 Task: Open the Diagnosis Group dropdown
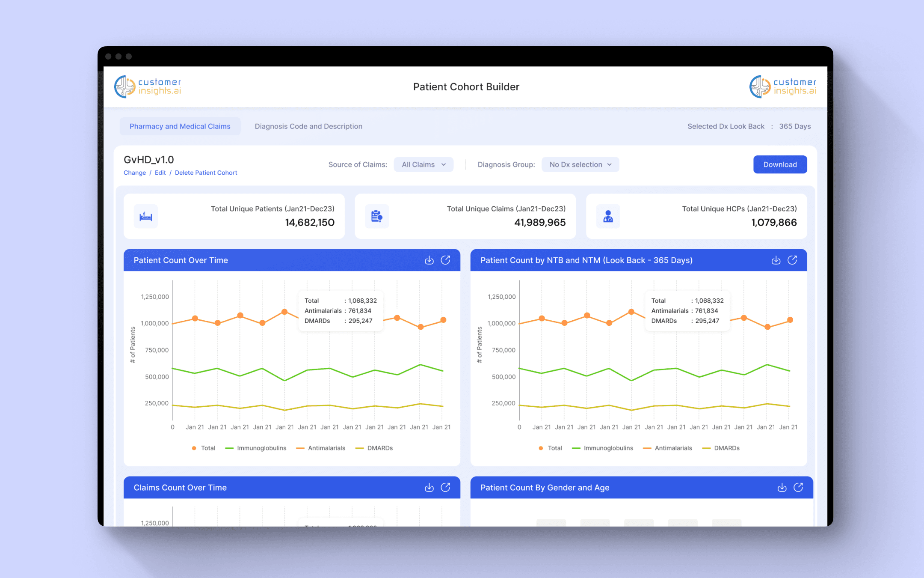tap(580, 164)
